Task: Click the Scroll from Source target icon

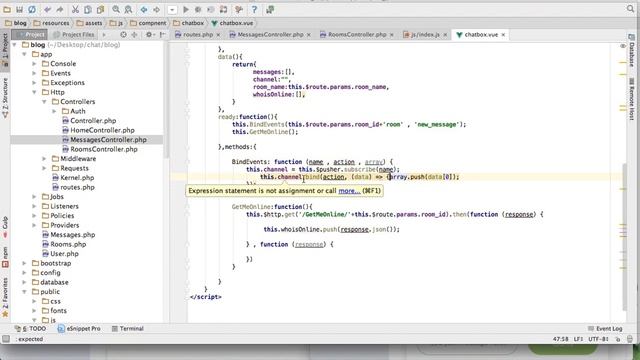Action: click(123, 35)
